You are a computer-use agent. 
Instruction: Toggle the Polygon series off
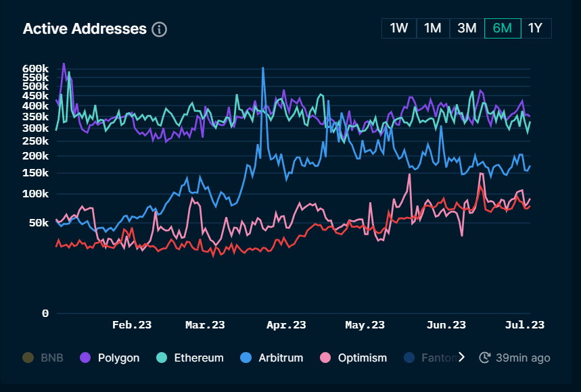coord(110,358)
